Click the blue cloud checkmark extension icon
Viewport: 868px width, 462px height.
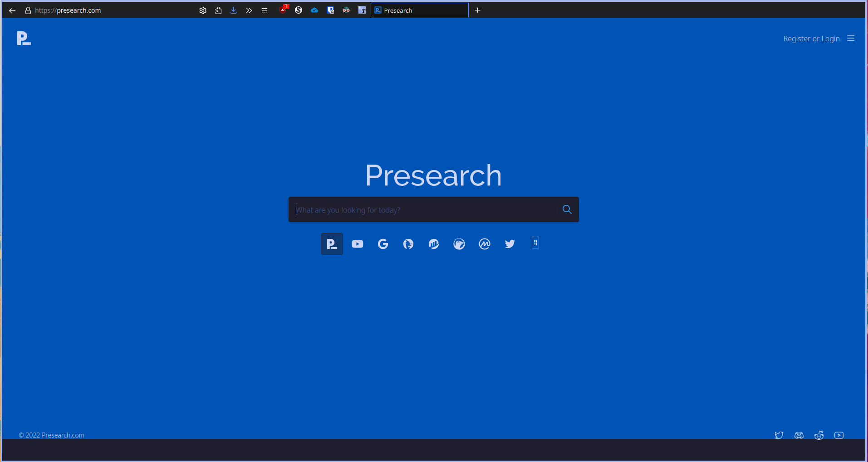tap(314, 10)
